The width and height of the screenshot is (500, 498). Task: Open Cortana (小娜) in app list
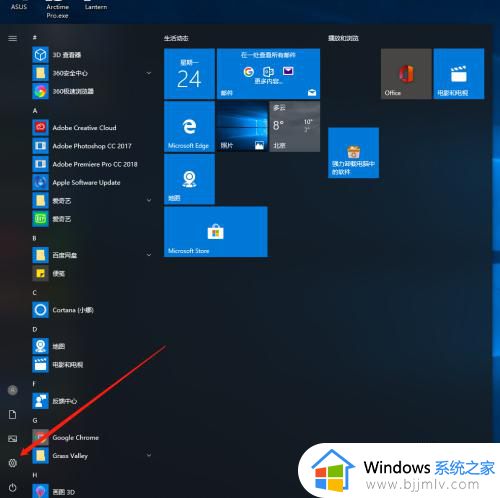pos(92,310)
